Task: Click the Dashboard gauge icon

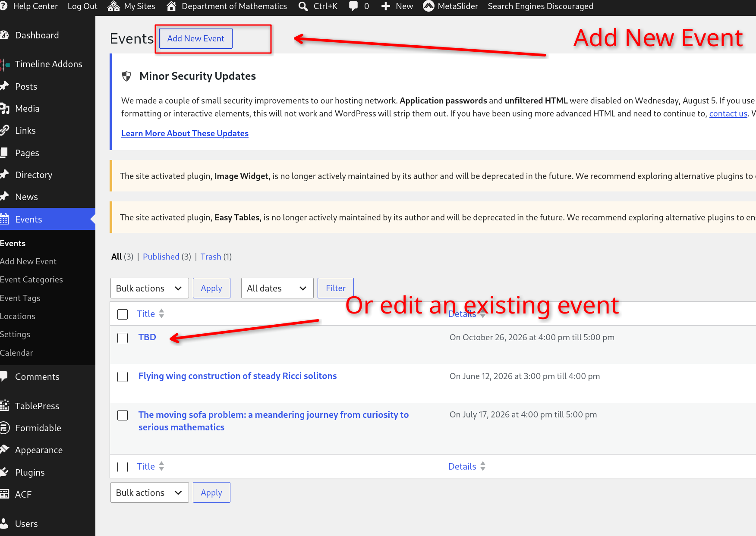Action: click(x=4, y=35)
